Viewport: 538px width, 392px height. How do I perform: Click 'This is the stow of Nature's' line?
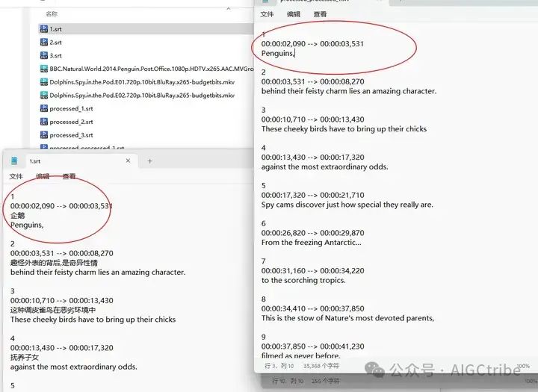point(347,318)
